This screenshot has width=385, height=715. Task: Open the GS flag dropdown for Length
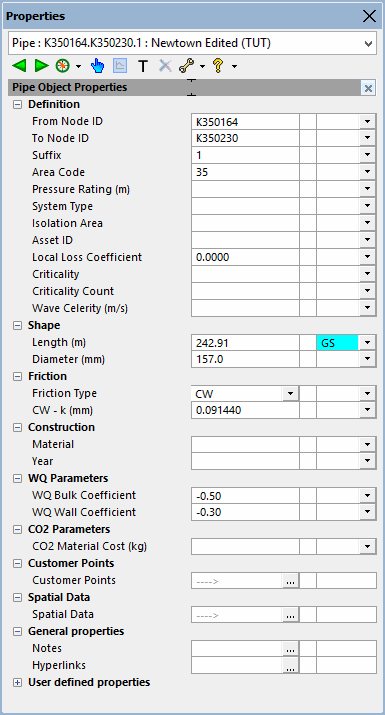367,343
